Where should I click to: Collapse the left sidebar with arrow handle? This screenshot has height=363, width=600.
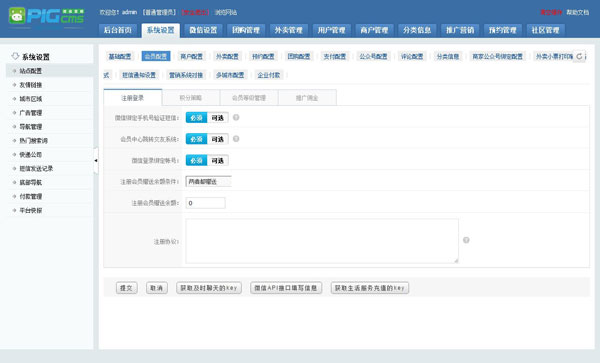pyautogui.click(x=96, y=160)
